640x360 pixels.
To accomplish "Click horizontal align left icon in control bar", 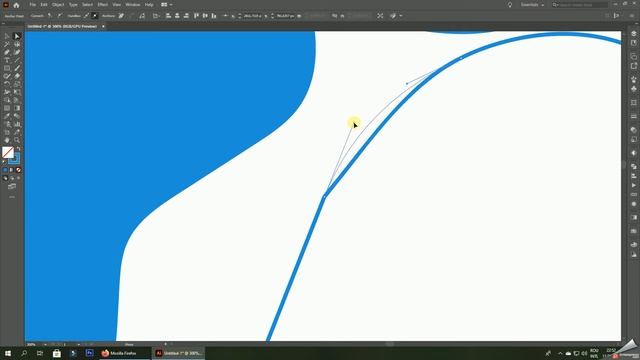I will point(168,16).
